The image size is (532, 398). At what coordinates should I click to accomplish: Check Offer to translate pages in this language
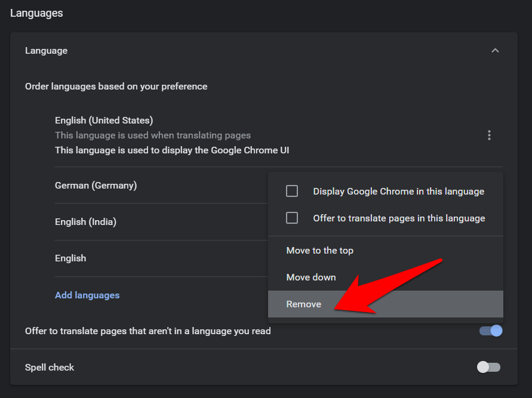[x=292, y=218]
